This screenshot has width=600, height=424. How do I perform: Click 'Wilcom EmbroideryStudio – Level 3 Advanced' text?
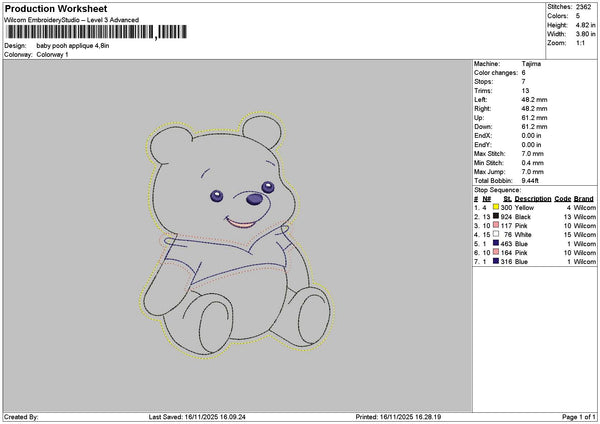tap(72, 20)
